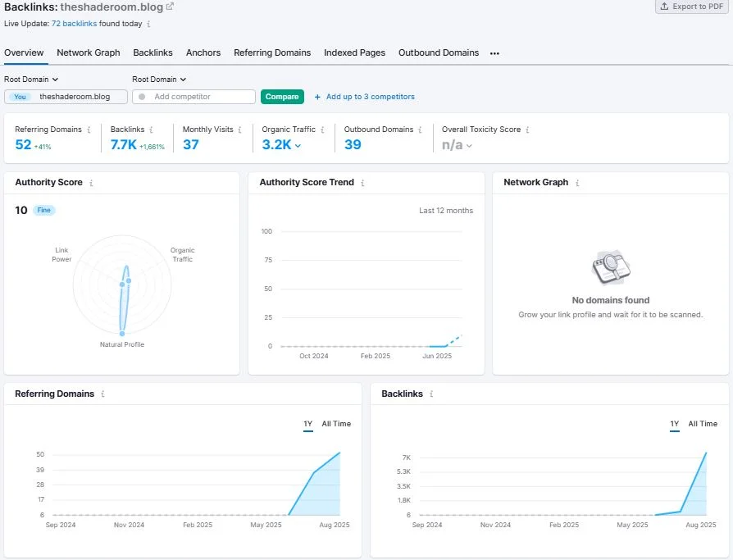Image resolution: width=733 pixels, height=560 pixels.
Task: Expand the first Root Domain dropdown
Action: (31, 80)
